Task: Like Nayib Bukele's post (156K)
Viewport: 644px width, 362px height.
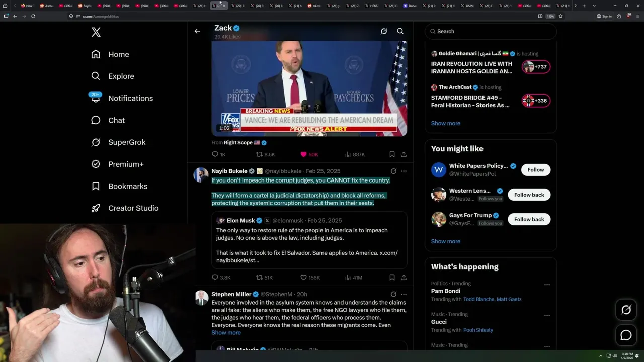Action: pos(310,278)
